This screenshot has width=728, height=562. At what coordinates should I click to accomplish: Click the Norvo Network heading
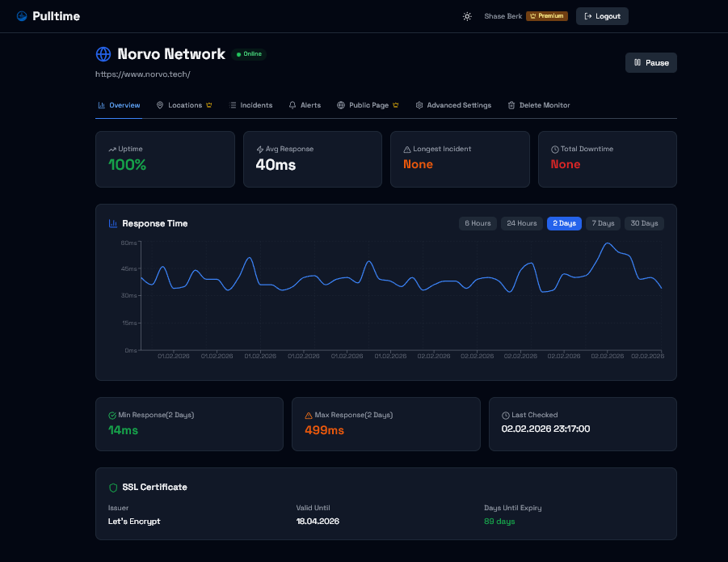point(171,54)
